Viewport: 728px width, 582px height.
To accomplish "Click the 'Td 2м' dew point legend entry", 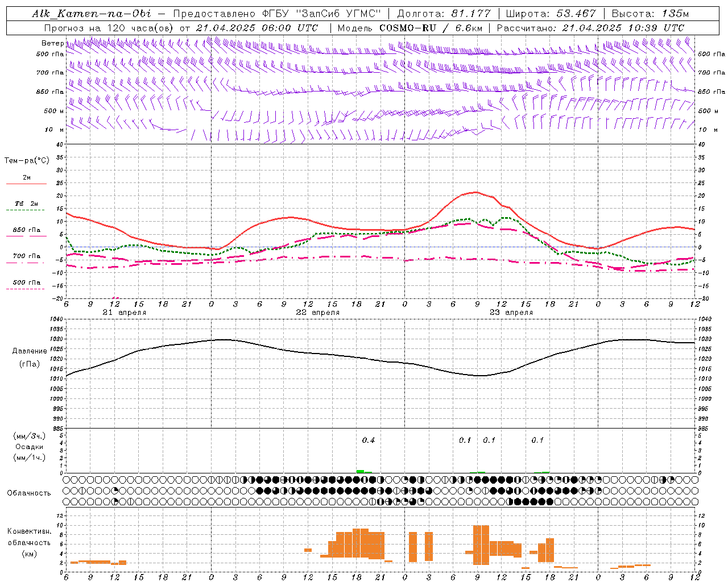I will pos(27,203).
